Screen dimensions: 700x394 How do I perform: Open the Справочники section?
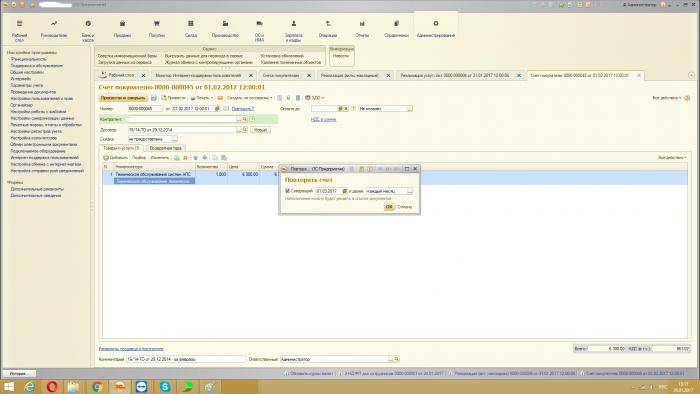pos(396,29)
